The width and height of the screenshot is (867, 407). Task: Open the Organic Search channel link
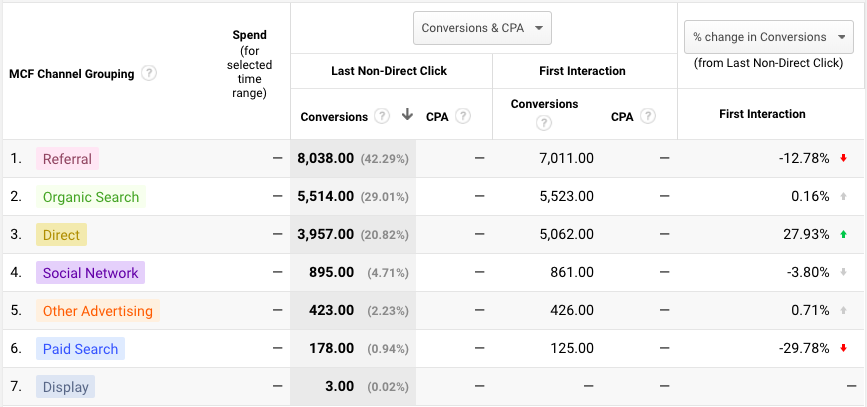[91, 197]
